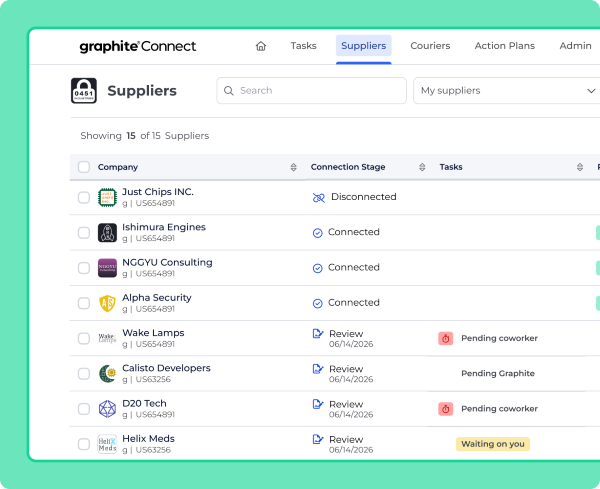Click Wake Lamps review document icon
The width and height of the screenshot is (600, 489).
click(318, 333)
